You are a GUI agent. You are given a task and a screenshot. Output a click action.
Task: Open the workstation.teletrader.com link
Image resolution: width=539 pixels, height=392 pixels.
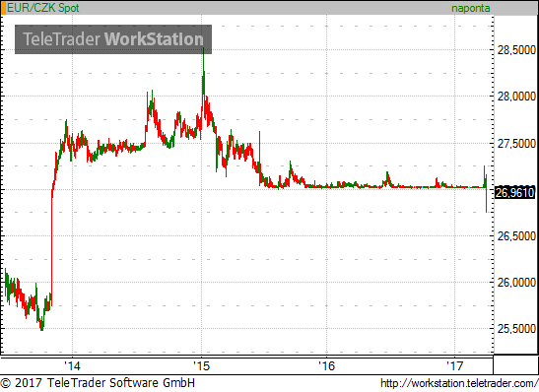click(x=459, y=383)
